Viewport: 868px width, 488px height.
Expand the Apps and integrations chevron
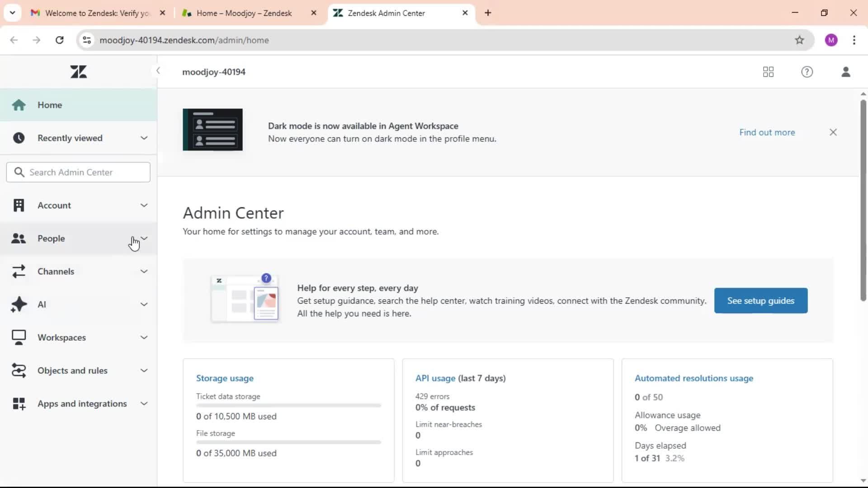pos(144,404)
